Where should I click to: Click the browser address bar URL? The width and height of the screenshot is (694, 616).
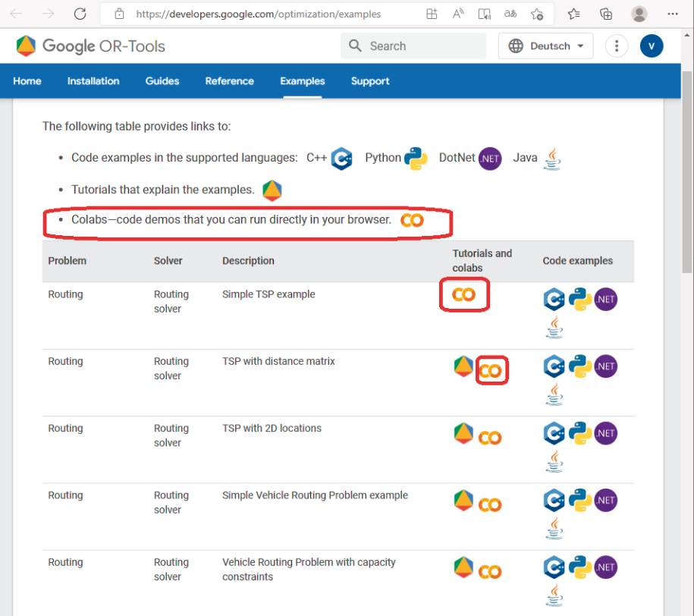coord(259,14)
